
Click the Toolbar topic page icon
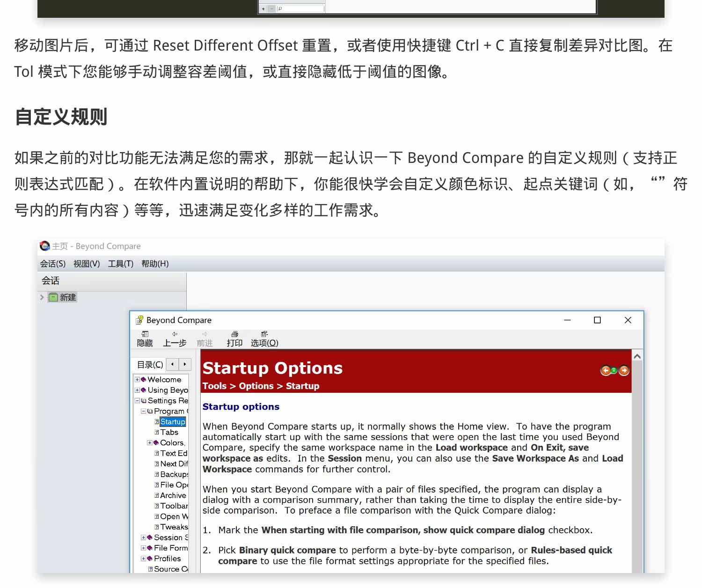coord(157,506)
